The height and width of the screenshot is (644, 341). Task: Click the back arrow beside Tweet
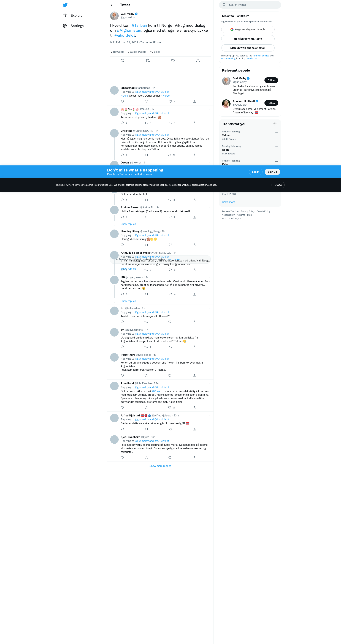coord(112,5)
